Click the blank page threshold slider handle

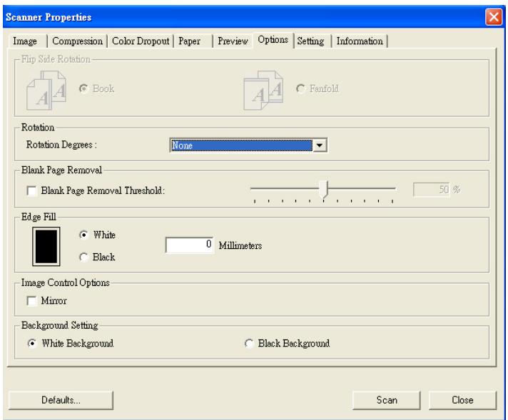tap(324, 189)
